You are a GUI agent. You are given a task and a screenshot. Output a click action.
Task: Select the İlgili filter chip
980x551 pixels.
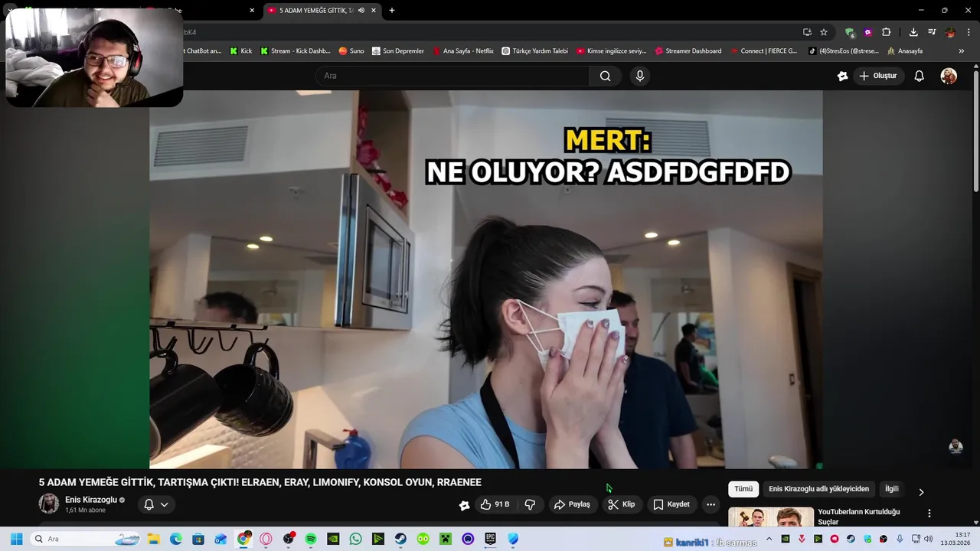[x=891, y=489]
